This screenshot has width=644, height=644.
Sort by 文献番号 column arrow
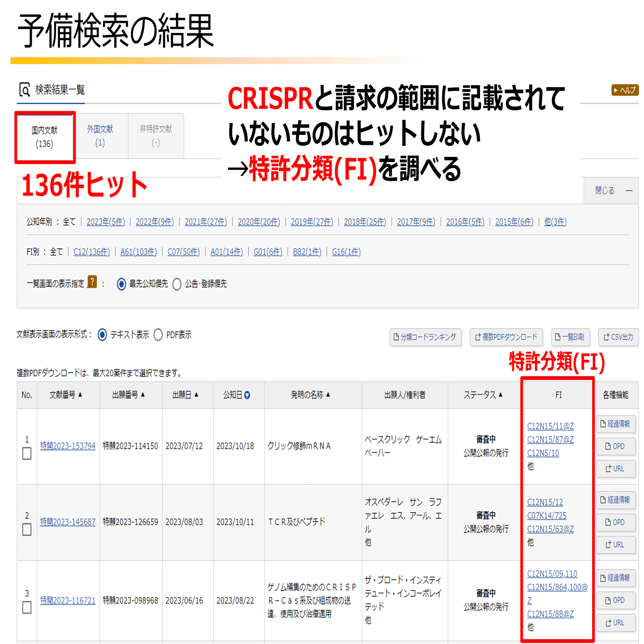pos(80,394)
